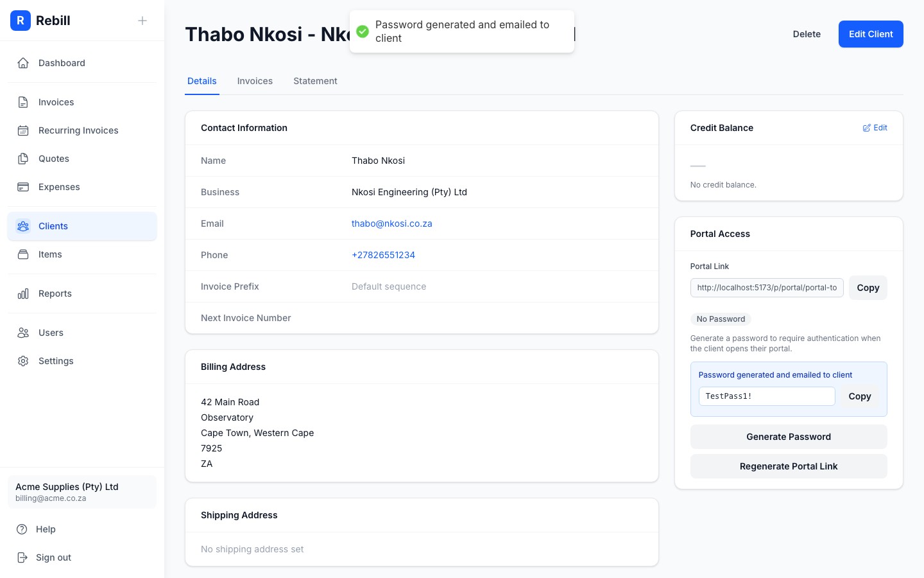Click the Settings gear icon

23,361
